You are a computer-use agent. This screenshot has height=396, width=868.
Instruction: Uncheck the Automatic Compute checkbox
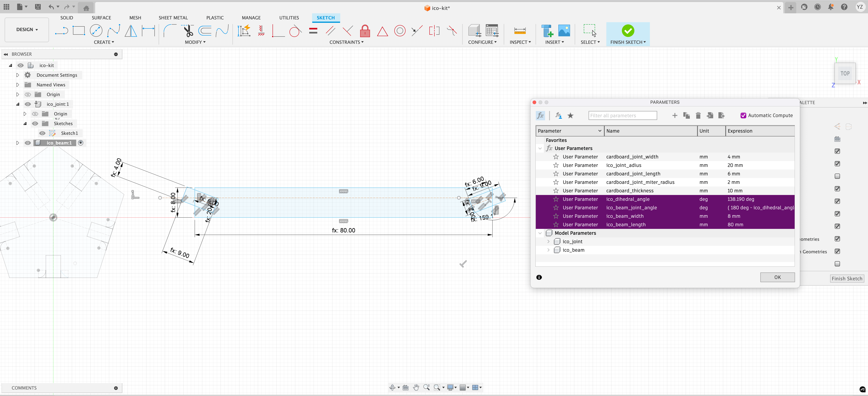pyautogui.click(x=743, y=116)
